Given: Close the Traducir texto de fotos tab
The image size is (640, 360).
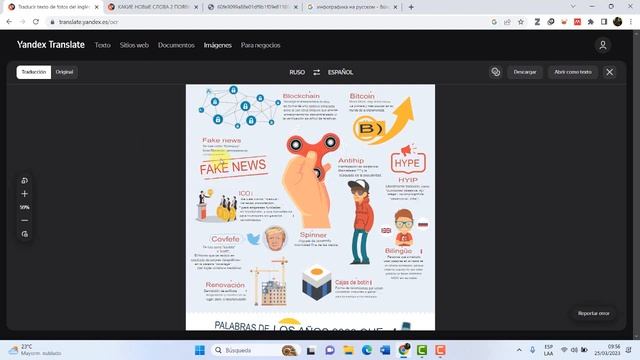Looking at the screenshot, I should coord(97,7).
